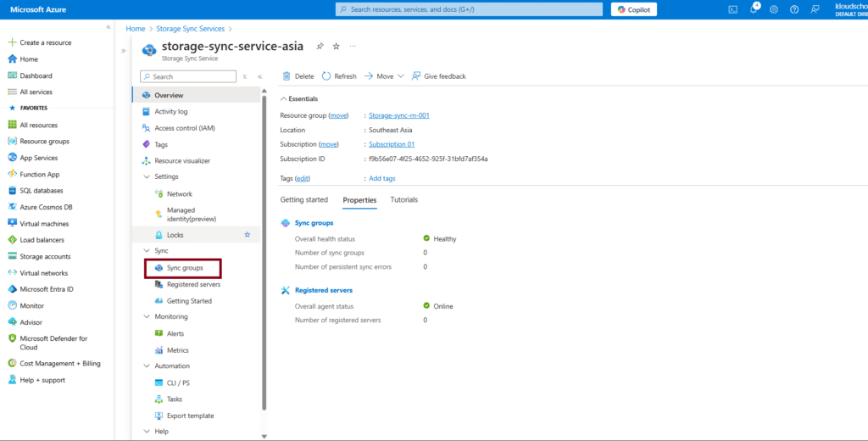Open the notifications bell icon
The height and width of the screenshot is (441, 868).
pos(753,9)
